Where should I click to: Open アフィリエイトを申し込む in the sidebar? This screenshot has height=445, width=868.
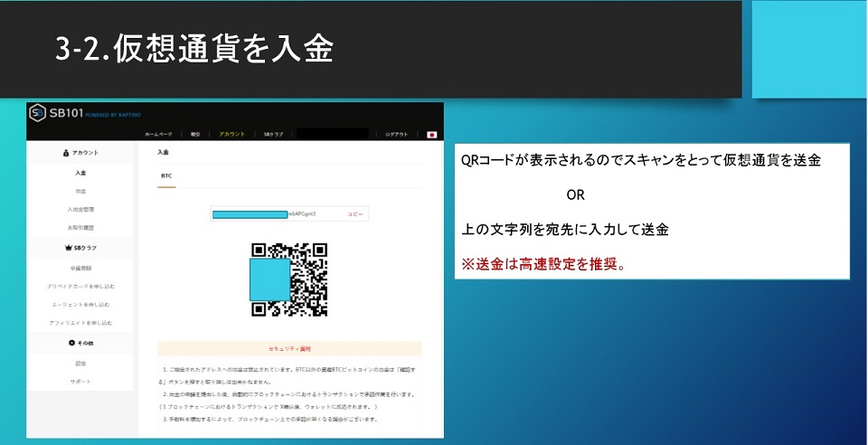(x=80, y=323)
